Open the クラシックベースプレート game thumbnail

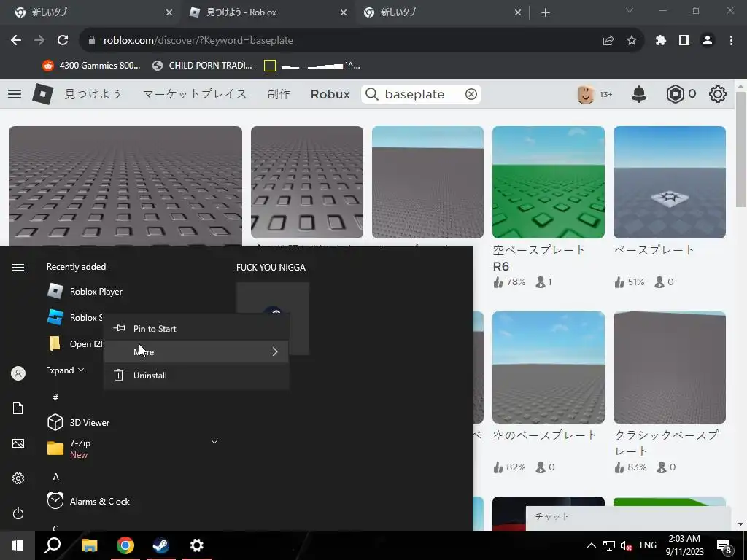[670, 367]
